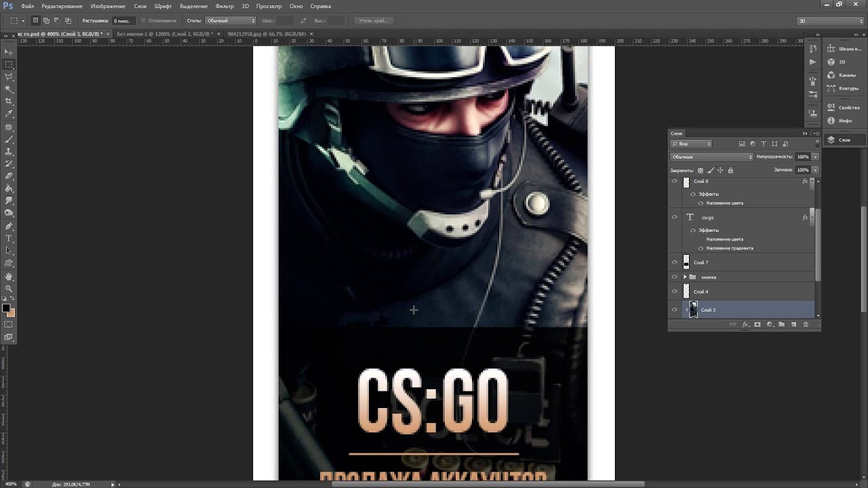Select the Healing Brush tool
This screenshot has width=868, height=488.
click(x=9, y=127)
